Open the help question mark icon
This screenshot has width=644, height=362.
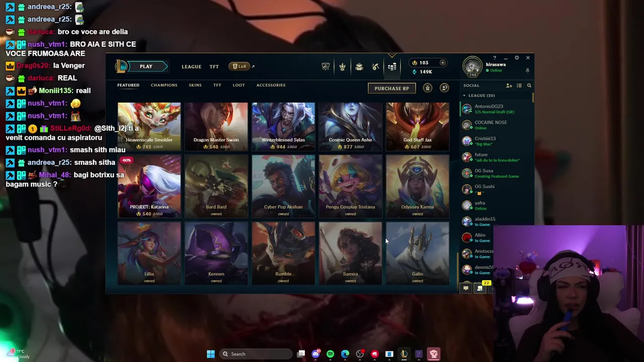(x=495, y=58)
